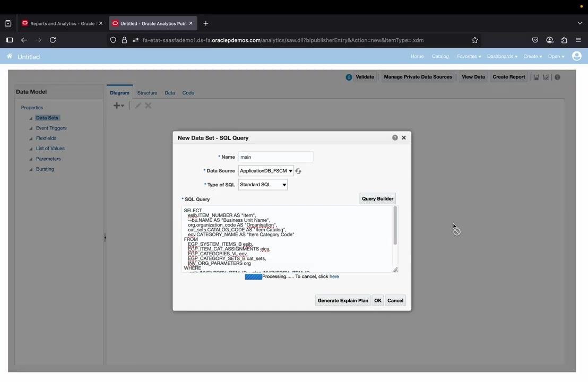Click inside the SQL Query text area
Viewport: 588px width, 382px height.
[287, 239]
